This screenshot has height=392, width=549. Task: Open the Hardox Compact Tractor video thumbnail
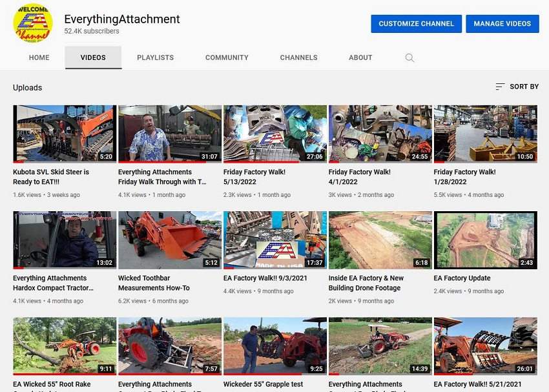click(x=65, y=240)
